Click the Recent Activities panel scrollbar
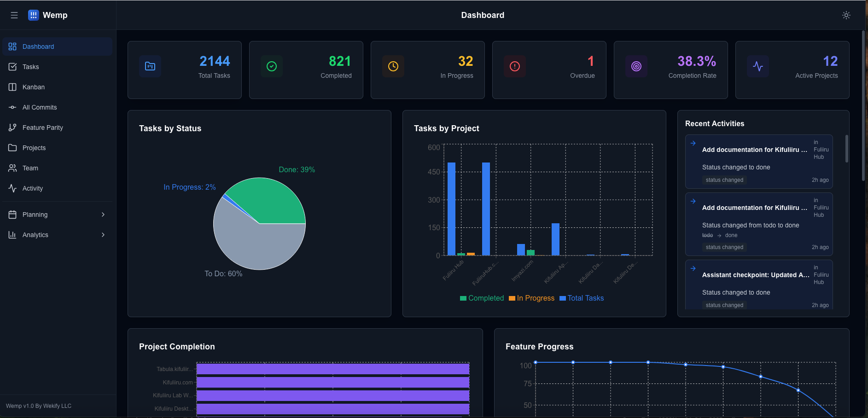This screenshot has width=868, height=418. point(846,149)
